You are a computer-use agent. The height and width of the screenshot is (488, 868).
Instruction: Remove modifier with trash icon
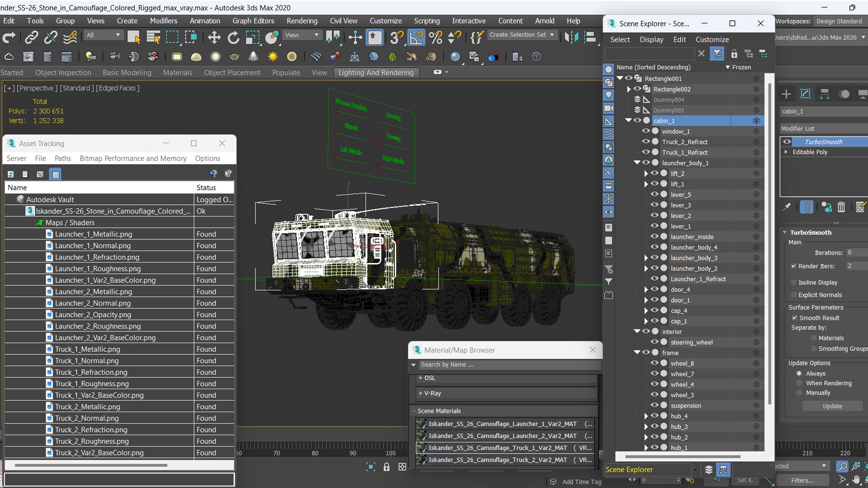click(x=841, y=207)
